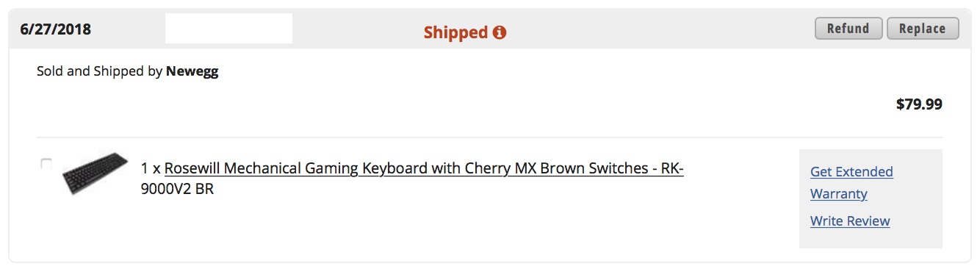The width and height of the screenshot is (980, 269).
Task: Click the bold Newegg seller name
Action: click(x=192, y=71)
